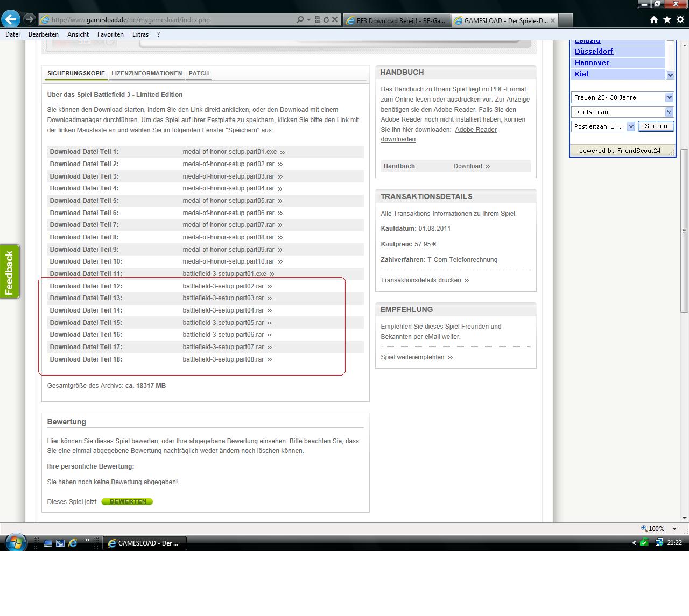Open the Ansicht menu
The width and height of the screenshot is (689, 616).
coord(78,34)
